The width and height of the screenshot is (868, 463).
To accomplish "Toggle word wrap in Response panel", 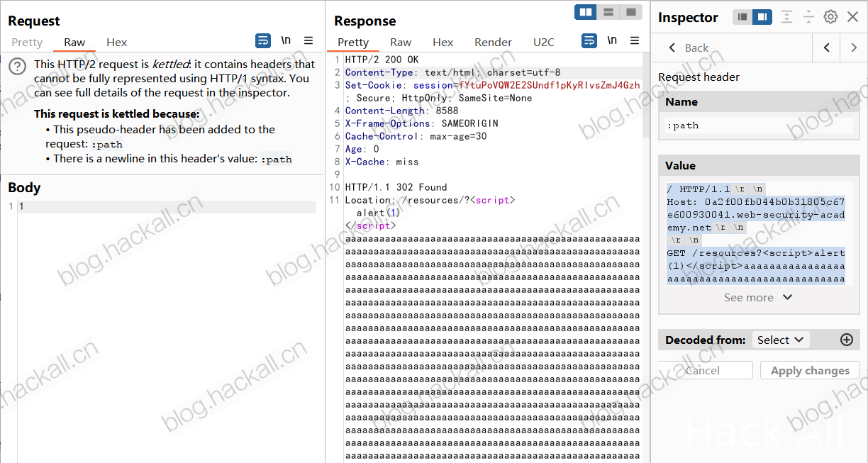I will [x=589, y=41].
